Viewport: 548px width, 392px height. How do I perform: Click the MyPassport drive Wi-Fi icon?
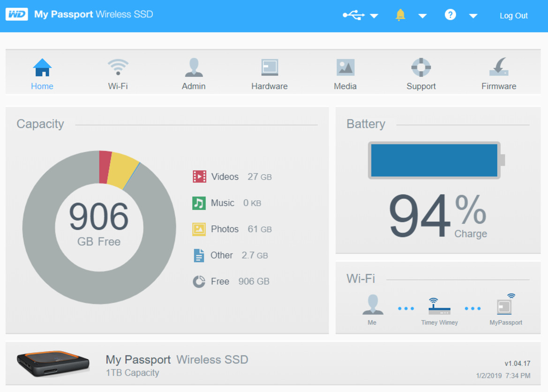pos(506,304)
